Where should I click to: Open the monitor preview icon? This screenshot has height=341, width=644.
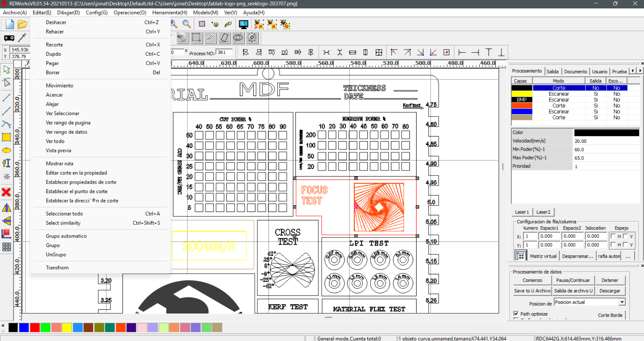(x=243, y=24)
